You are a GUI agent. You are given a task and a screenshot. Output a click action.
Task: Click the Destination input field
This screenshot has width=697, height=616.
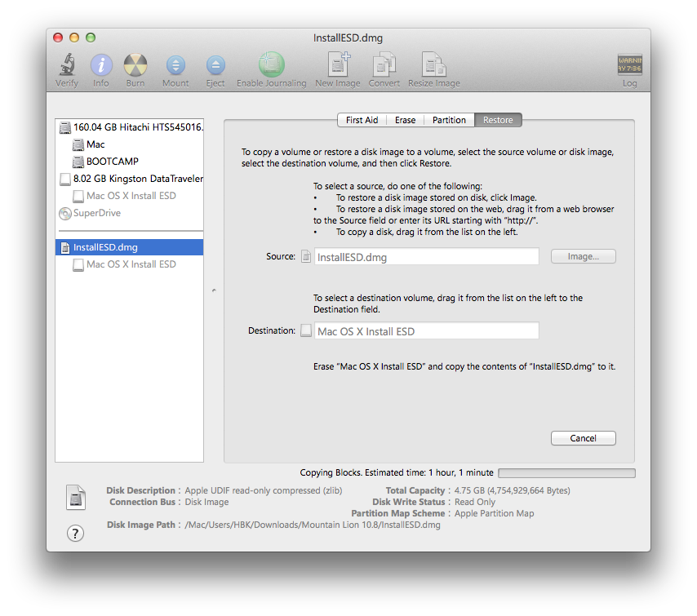pyautogui.click(x=427, y=331)
